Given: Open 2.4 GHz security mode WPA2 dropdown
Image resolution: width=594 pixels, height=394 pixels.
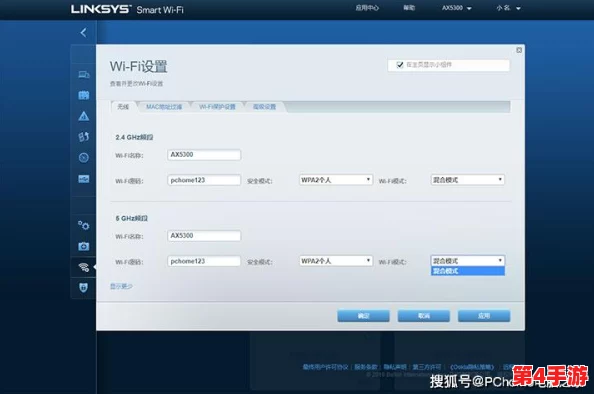Looking at the screenshot, I should (x=336, y=180).
